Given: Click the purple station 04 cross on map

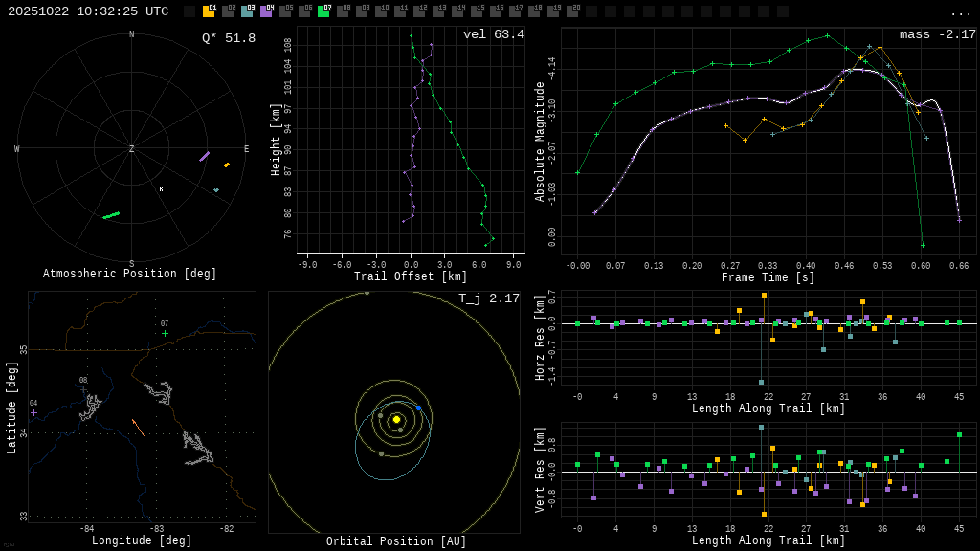Looking at the screenshot, I should (x=33, y=412).
